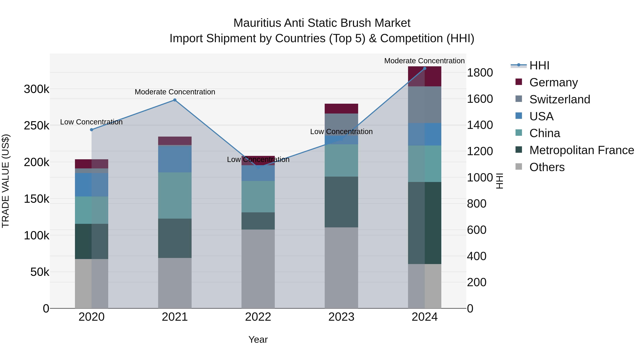This screenshot has width=644, height=362.
Task: Click the 'TRADE VALUE (US$)' axis title
Action: click(x=6, y=181)
